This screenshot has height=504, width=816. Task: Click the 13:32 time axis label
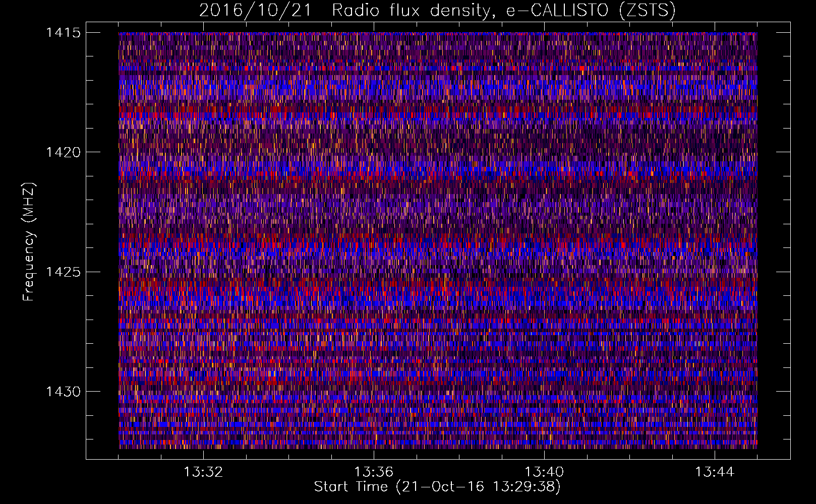[203, 472]
